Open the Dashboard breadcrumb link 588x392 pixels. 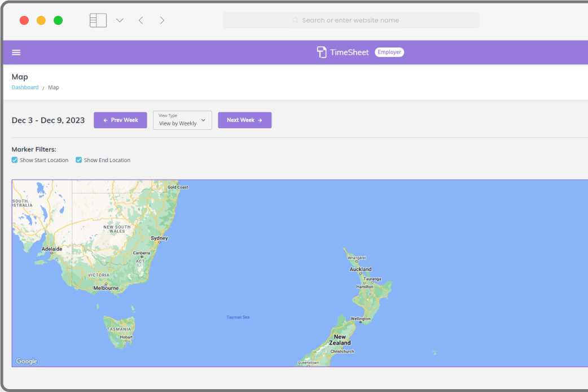tap(25, 87)
